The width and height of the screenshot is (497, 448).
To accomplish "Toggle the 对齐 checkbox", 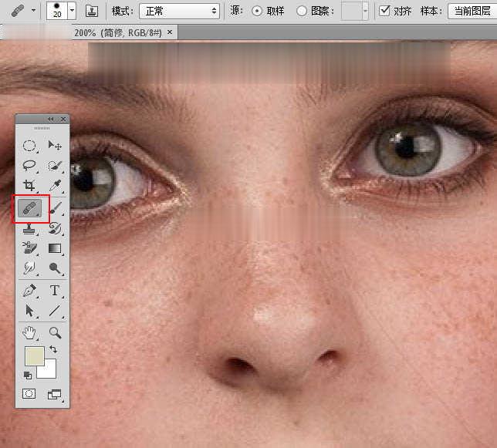I will [x=384, y=11].
